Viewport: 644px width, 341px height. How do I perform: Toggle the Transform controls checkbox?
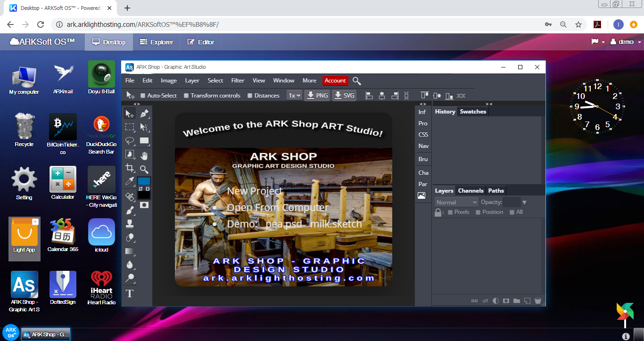186,96
